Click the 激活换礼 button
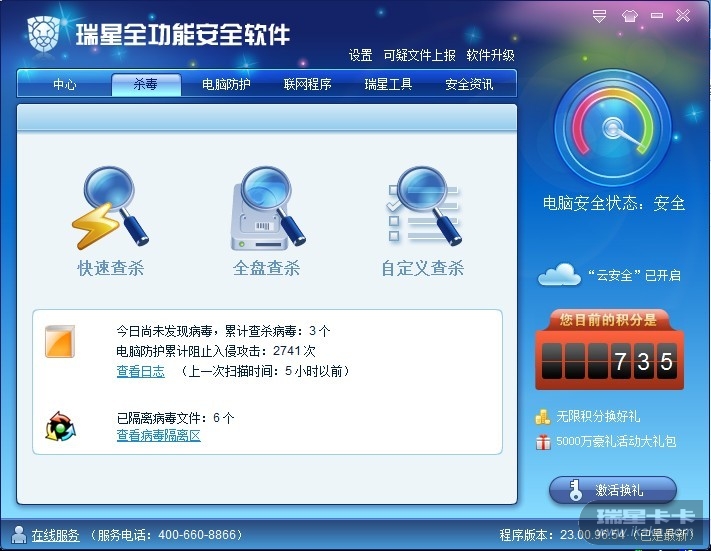This screenshot has height=551, width=711. [613, 490]
